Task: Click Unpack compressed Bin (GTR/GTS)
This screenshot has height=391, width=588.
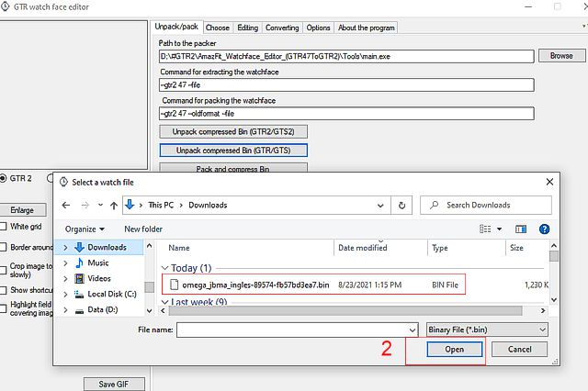Action: (233, 151)
